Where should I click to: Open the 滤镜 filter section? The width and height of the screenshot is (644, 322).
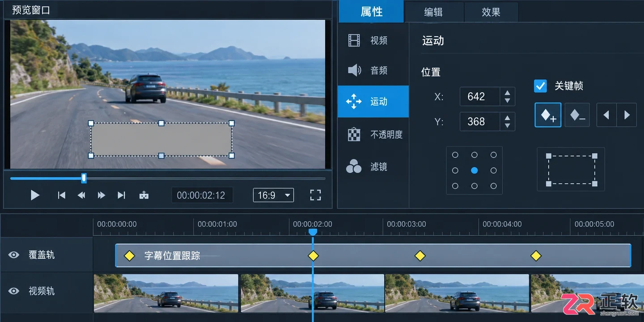pyautogui.click(x=373, y=166)
